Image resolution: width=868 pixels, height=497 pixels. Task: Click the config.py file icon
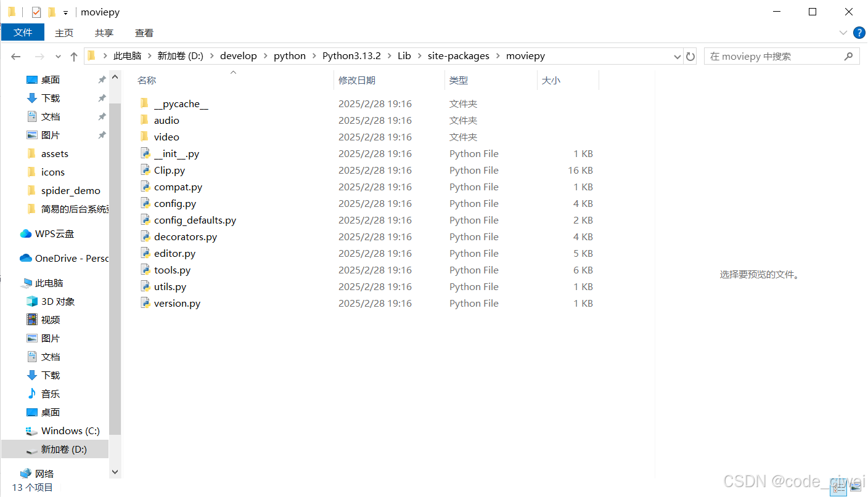(x=145, y=203)
